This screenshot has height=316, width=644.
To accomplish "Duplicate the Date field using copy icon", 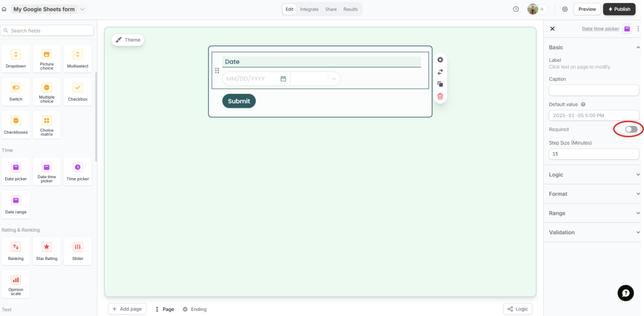I will (x=440, y=84).
